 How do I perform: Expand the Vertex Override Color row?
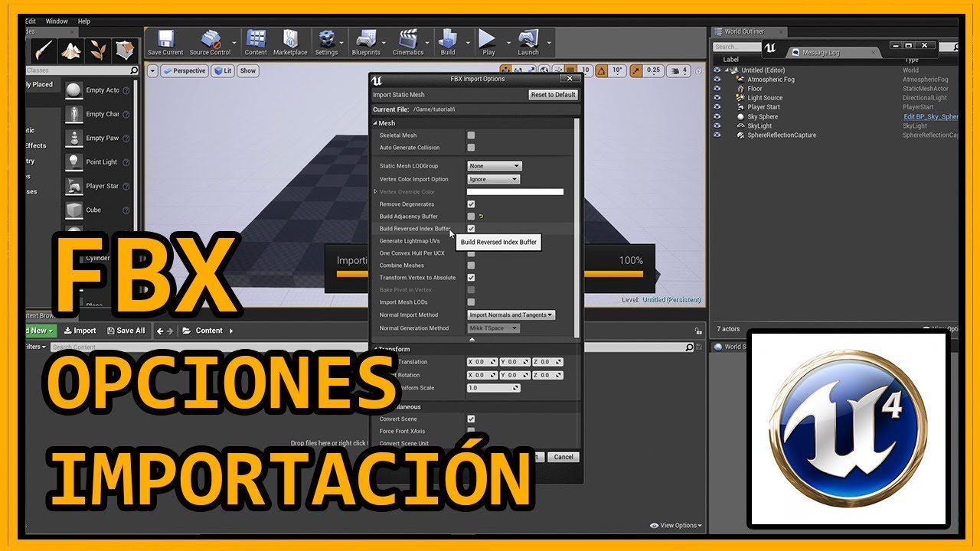[375, 191]
